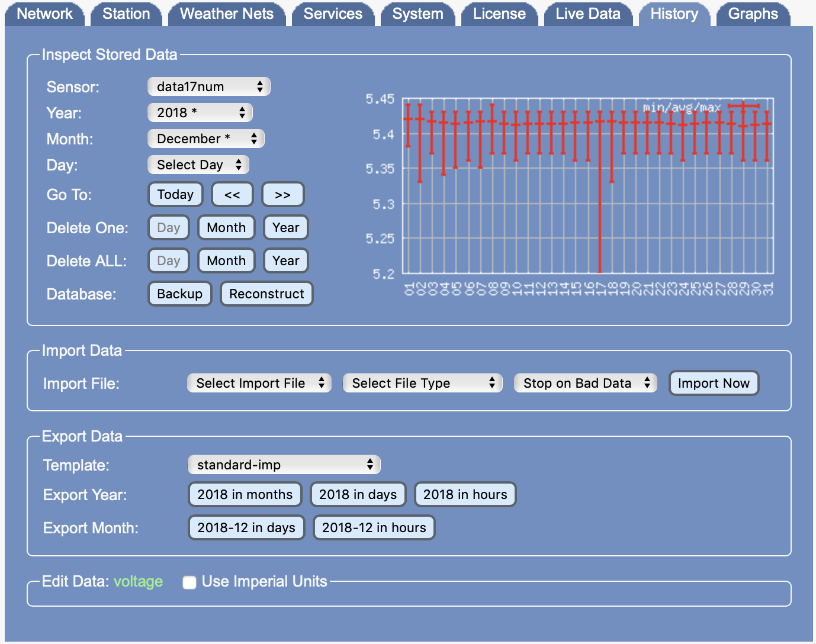Click the Reconstruct database button
The height and width of the screenshot is (644, 816).
266,294
